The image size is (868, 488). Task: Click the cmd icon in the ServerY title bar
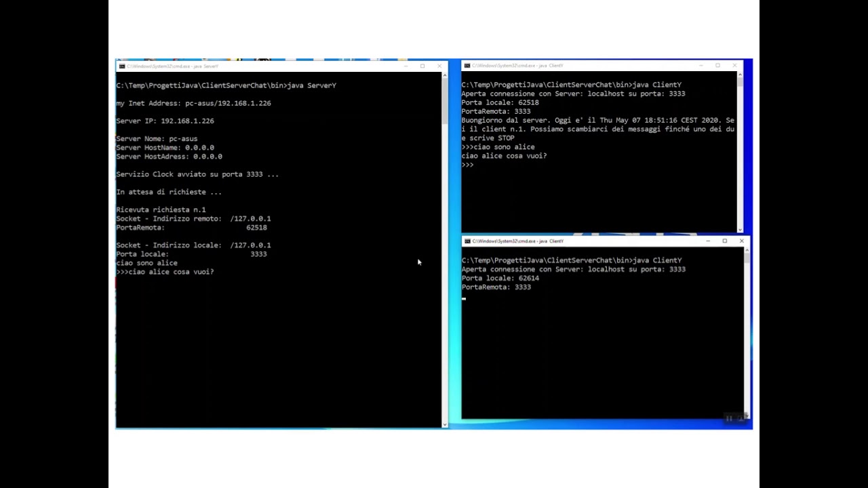point(121,66)
